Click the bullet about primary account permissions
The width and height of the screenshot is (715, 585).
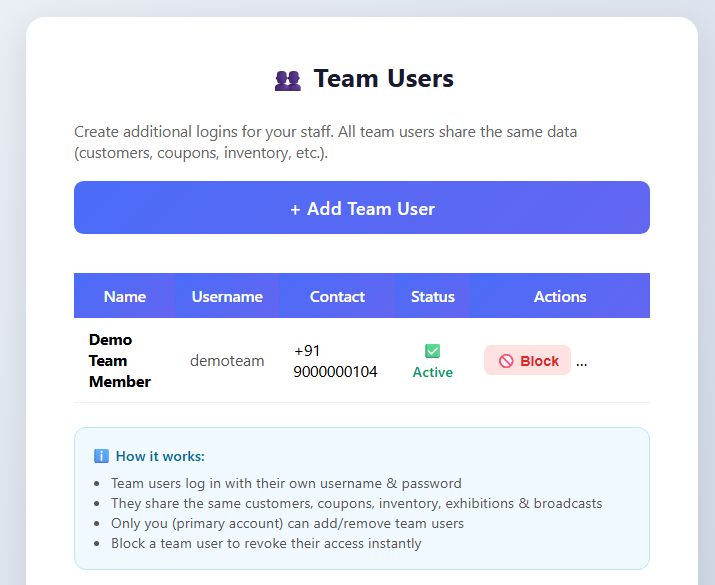[287, 523]
